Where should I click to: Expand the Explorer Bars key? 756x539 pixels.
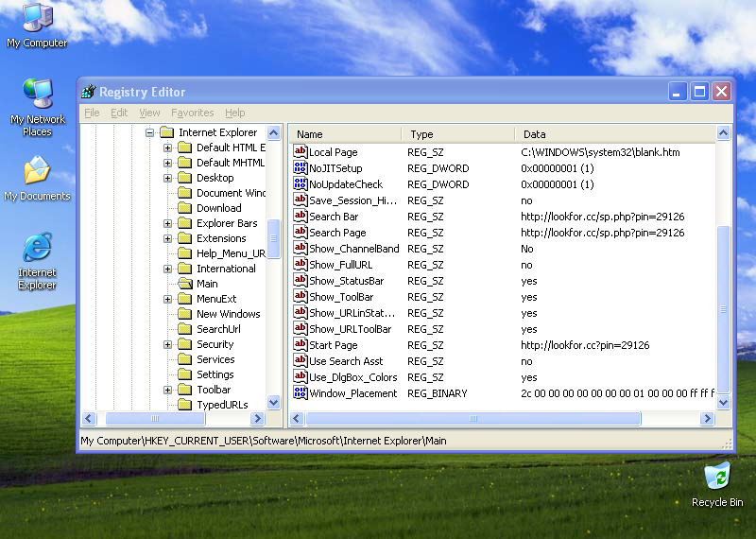tap(168, 223)
